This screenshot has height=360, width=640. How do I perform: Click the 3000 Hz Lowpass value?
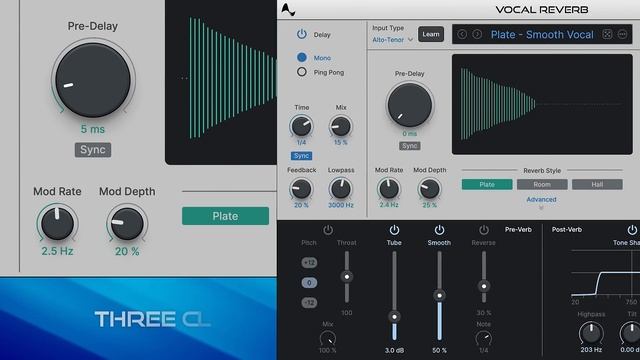(340, 205)
